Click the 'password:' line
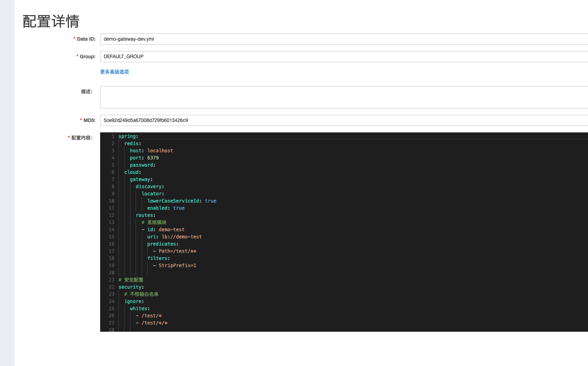The width and height of the screenshot is (588, 366). tap(142, 165)
